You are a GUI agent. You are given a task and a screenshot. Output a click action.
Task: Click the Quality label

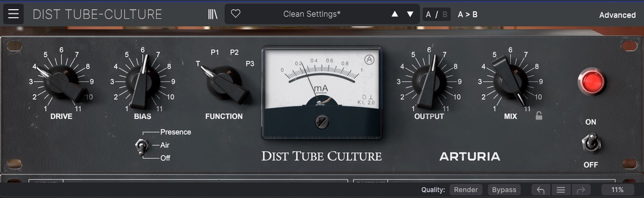click(433, 190)
